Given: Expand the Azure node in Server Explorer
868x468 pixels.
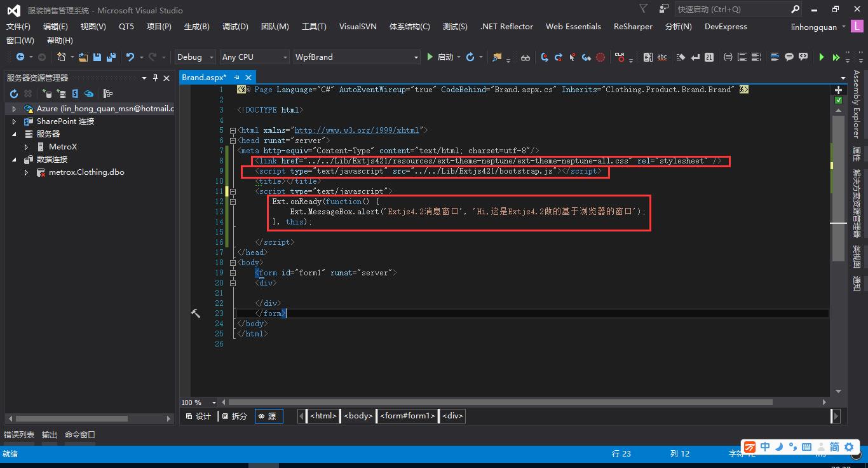Looking at the screenshot, I should 14,109.
